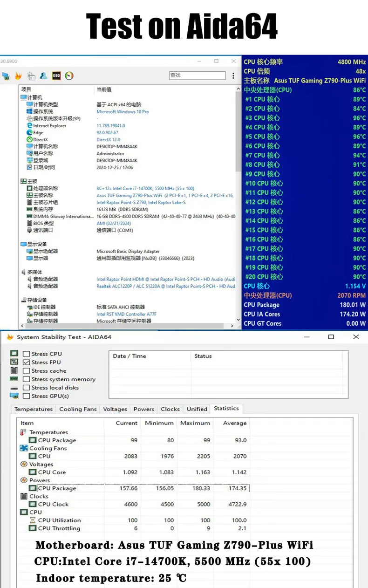368x588 pixels.
Task: Open the Microsoft Windows 10 Pro link
Action: pos(123,112)
